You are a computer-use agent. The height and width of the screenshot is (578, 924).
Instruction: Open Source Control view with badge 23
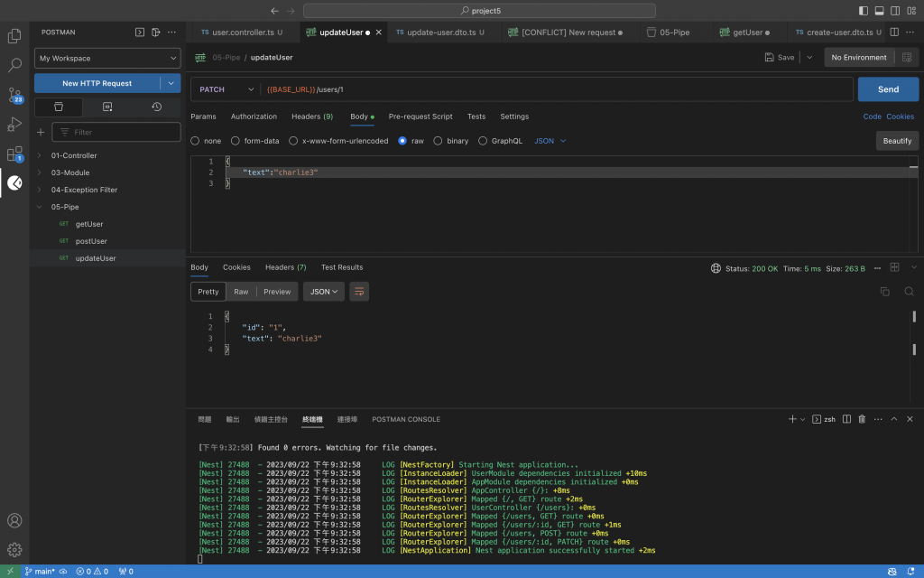click(x=14, y=95)
